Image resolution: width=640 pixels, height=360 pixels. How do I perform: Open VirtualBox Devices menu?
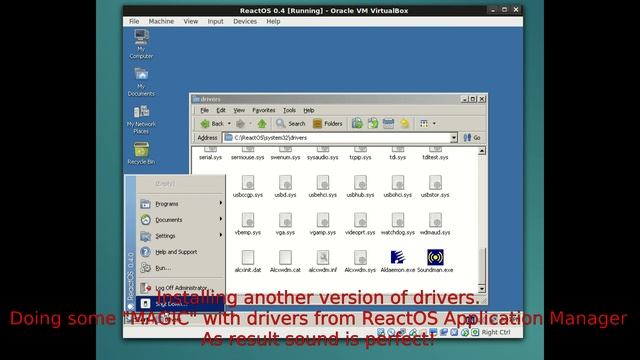click(x=245, y=21)
